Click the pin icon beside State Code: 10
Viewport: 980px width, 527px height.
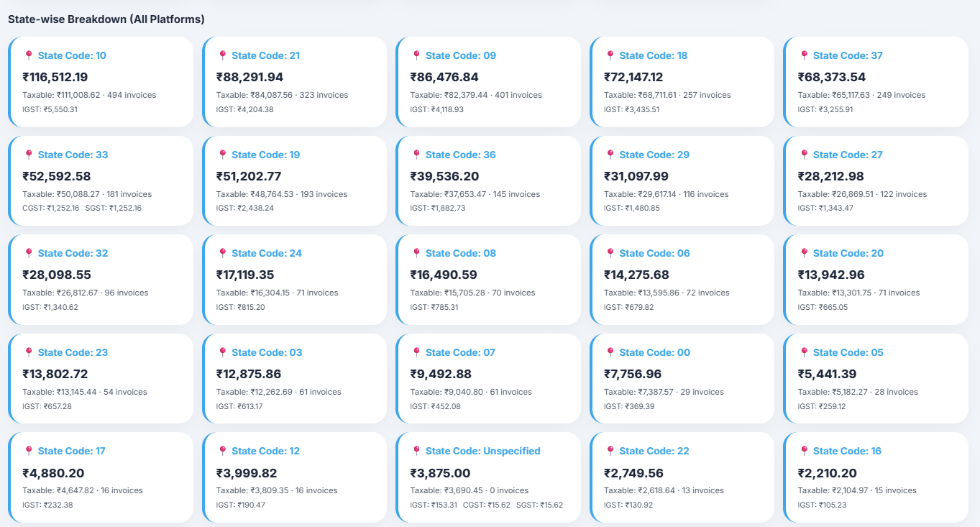[29, 55]
